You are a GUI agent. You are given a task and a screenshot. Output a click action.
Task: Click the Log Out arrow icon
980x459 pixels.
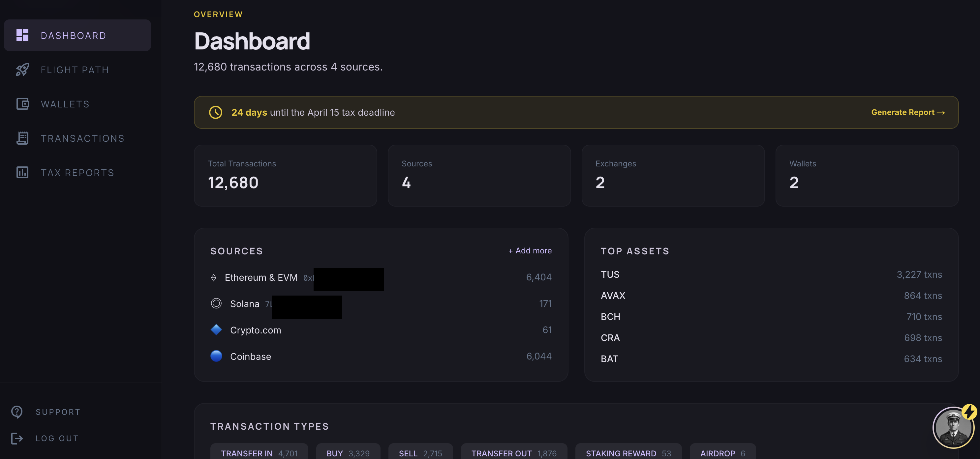(x=17, y=438)
